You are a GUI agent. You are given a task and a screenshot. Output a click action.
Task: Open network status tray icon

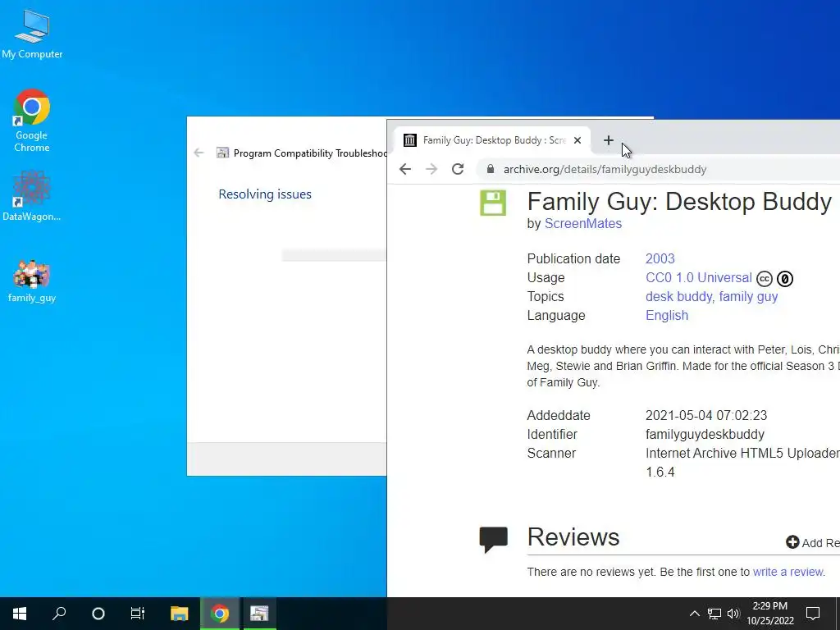714,614
